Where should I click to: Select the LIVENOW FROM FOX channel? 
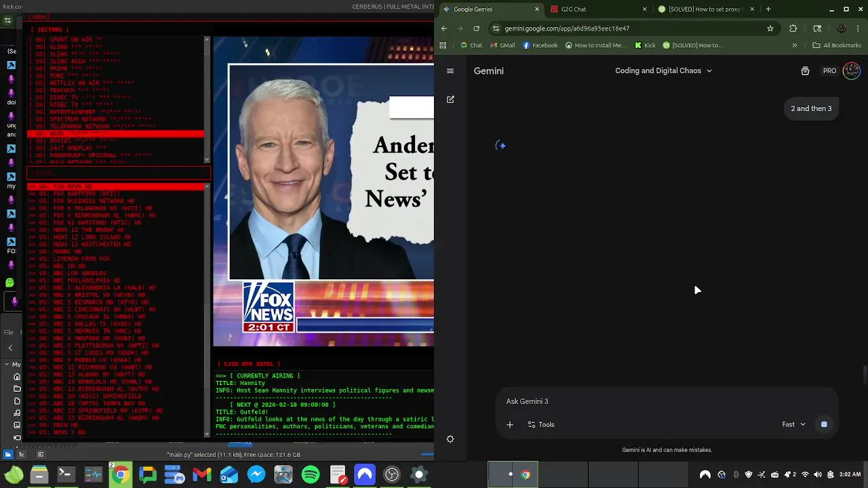tap(115, 259)
